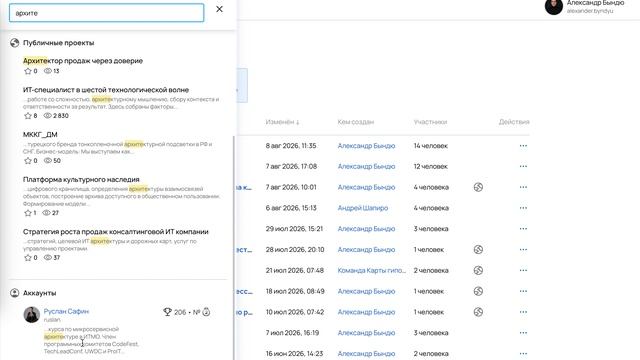Click the "Кем создан" column header
The width and height of the screenshot is (640, 360).
(x=356, y=122)
